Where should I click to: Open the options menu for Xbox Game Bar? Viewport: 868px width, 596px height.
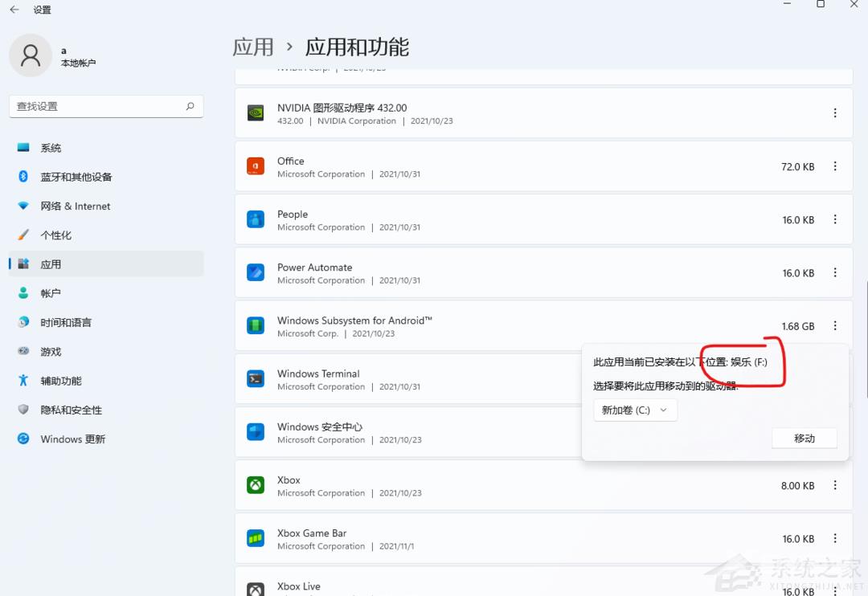pos(835,538)
